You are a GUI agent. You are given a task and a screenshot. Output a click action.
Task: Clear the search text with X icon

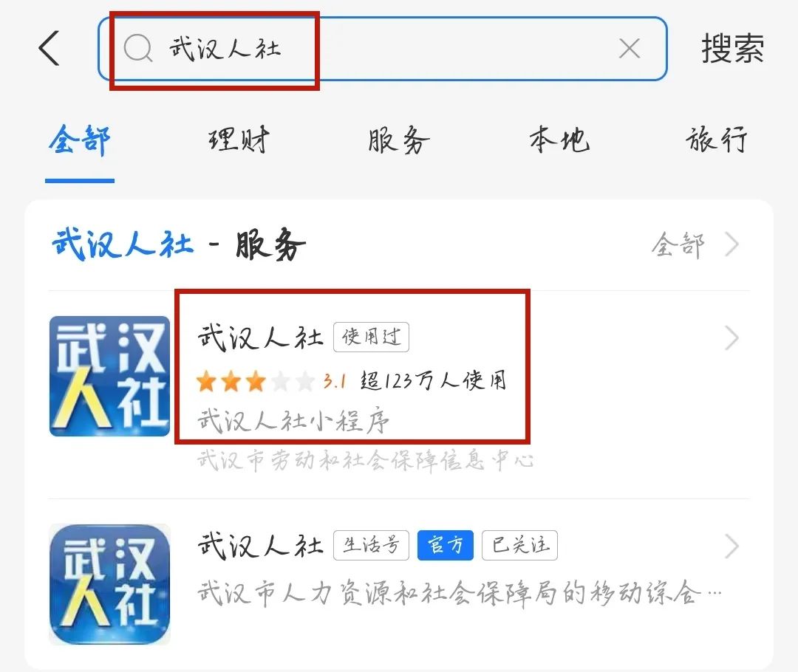[630, 49]
